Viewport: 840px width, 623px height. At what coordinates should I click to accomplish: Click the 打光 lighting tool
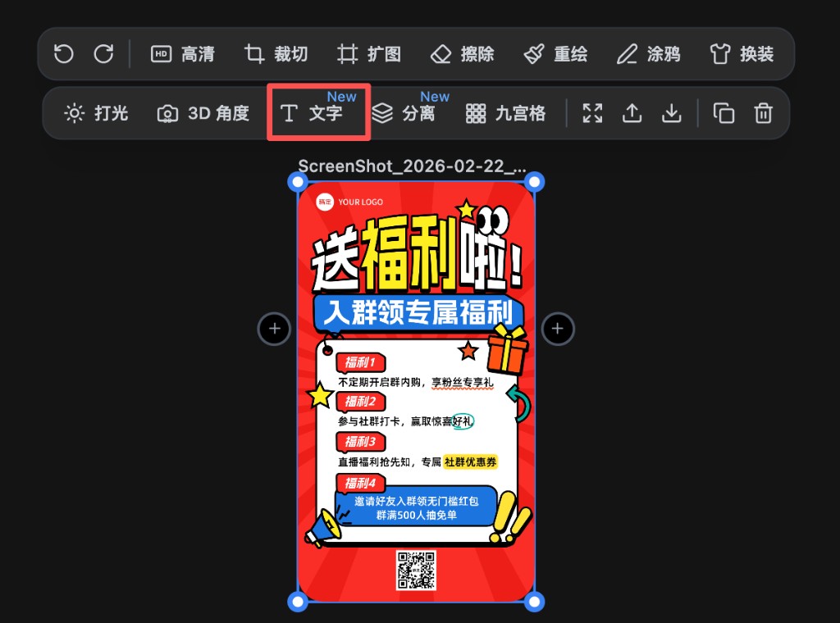click(98, 115)
